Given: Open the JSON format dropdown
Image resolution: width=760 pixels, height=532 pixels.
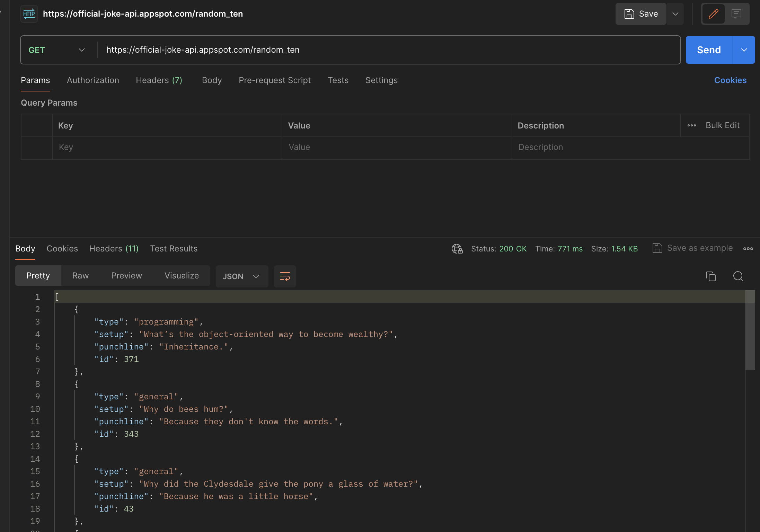Looking at the screenshot, I should pos(241,276).
